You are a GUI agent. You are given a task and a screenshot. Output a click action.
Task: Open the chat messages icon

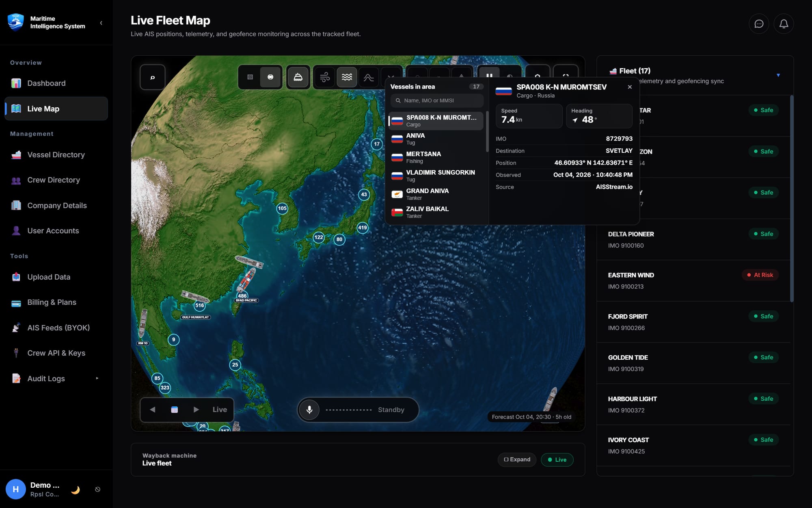coord(759,24)
